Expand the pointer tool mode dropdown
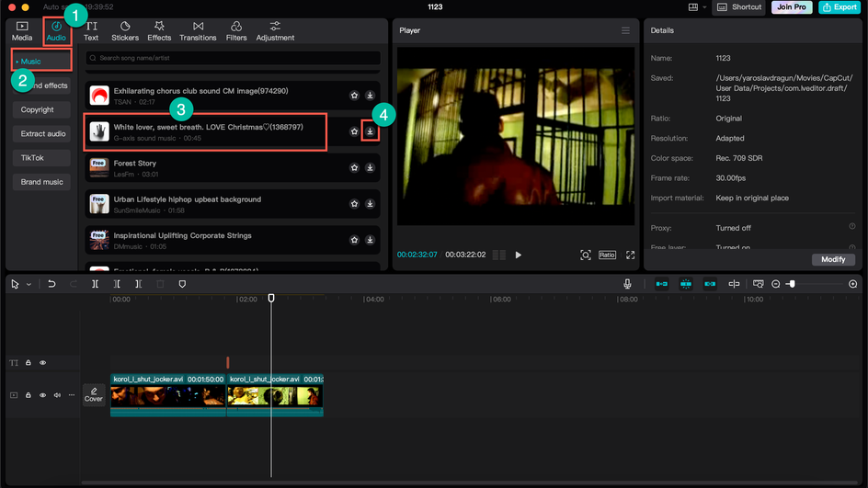This screenshot has width=868, height=488. click(29, 284)
